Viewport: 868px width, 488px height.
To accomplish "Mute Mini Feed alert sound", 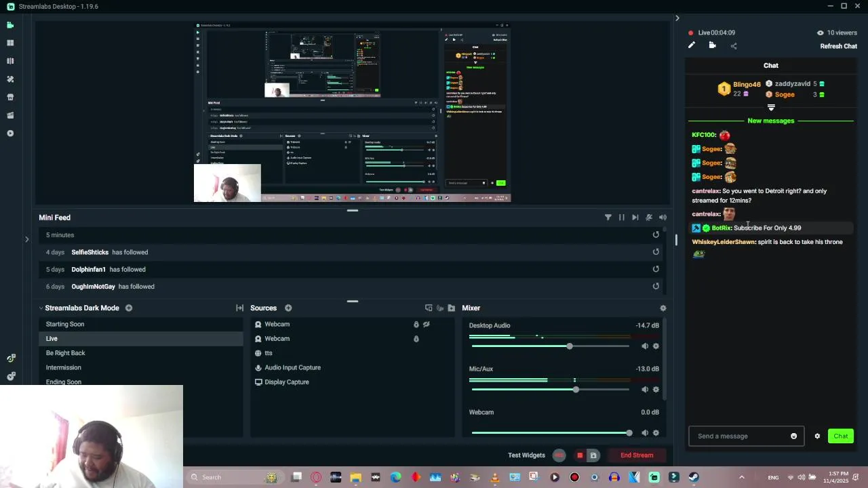I will 663,218.
